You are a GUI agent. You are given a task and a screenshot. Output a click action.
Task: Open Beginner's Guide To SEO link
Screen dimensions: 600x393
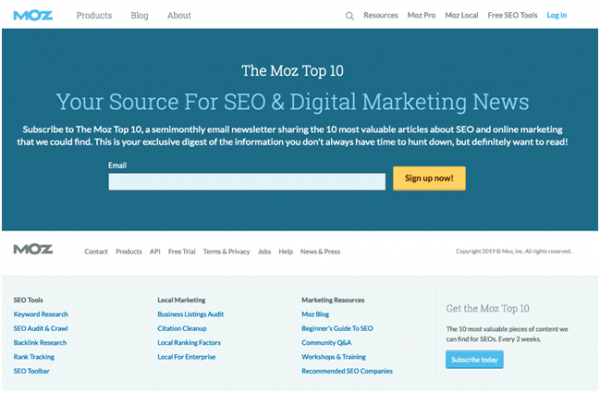tap(337, 328)
